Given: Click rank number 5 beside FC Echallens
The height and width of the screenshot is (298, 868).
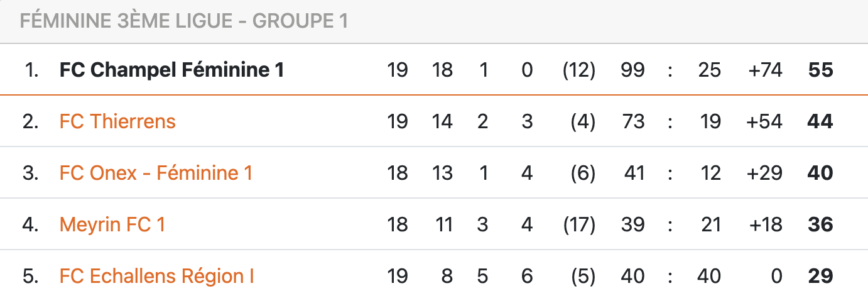Looking at the screenshot, I should pyautogui.click(x=31, y=276).
